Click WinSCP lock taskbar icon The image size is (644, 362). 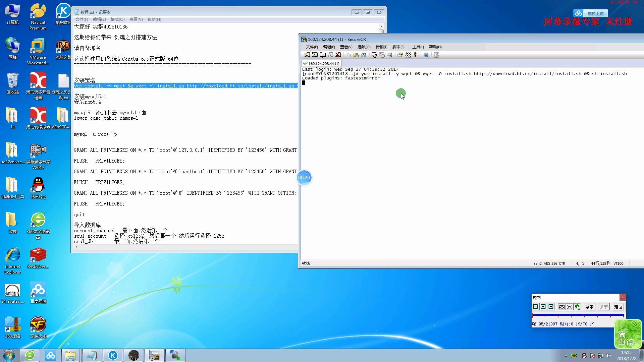point(175,355)
